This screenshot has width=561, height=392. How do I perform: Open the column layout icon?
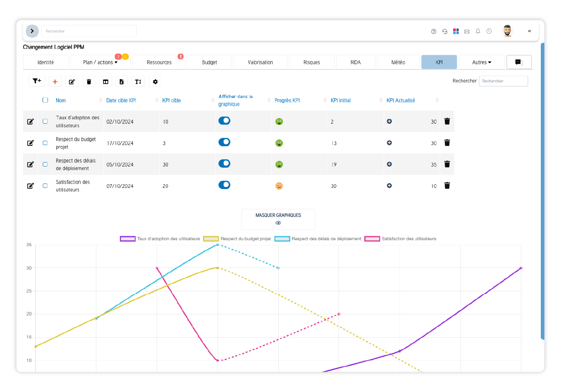coord(105,81)
